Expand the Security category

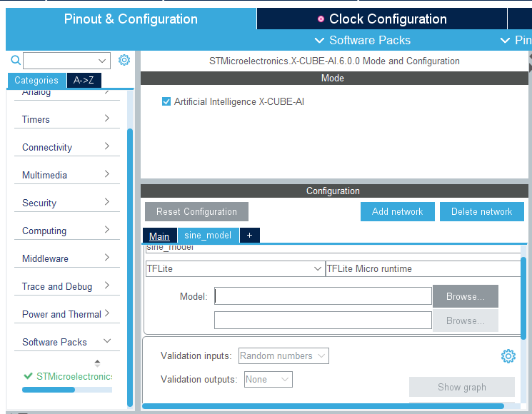point(67,203)
